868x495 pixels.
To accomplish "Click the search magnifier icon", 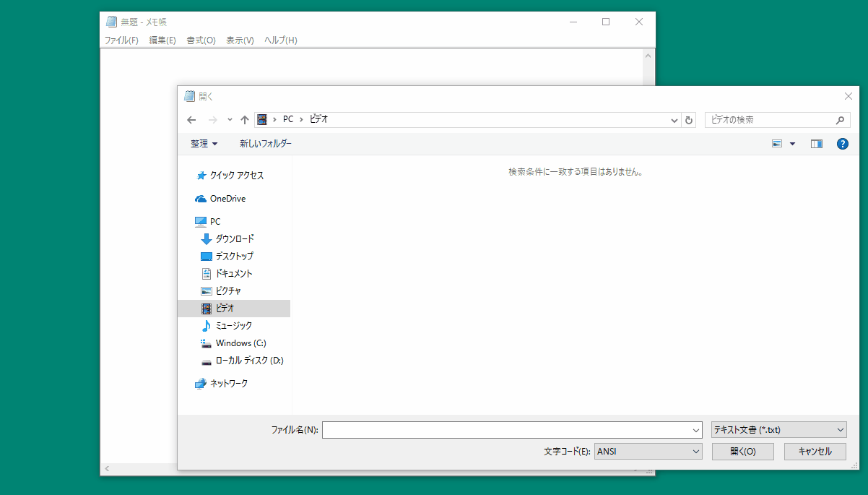I will click(840, 120).
